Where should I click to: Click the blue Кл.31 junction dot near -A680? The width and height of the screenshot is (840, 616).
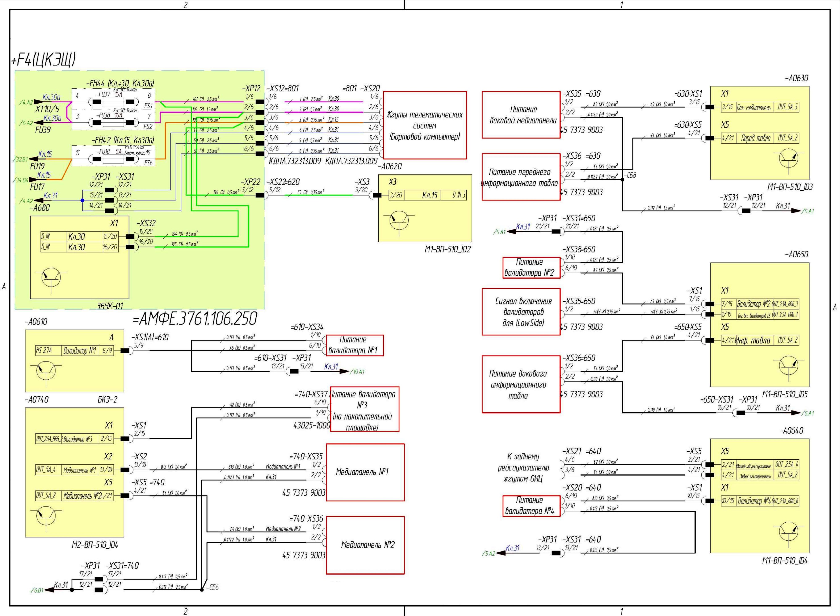(x=83, y=200)
